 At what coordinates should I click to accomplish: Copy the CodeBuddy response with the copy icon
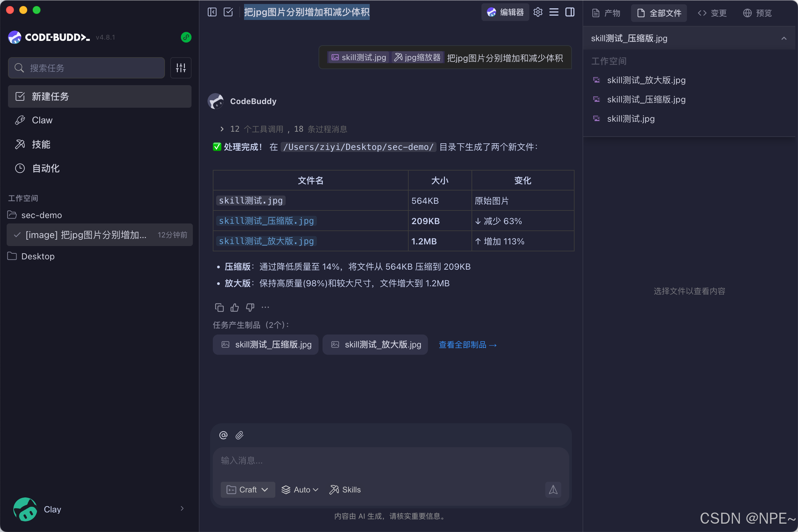tap(219, 307)
